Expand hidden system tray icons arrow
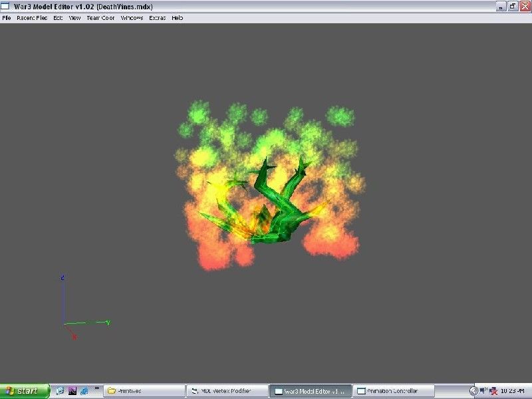532x399 pixels. tap(473, 391)
